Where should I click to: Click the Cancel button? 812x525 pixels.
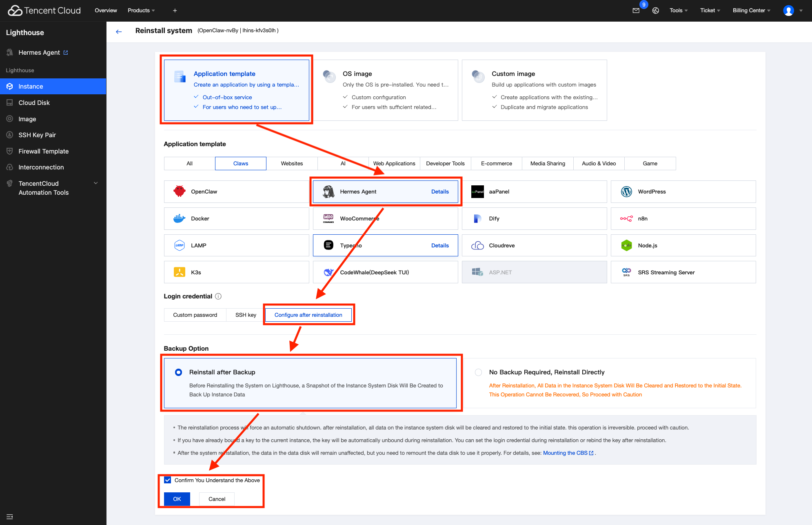(x=217, y=499)
